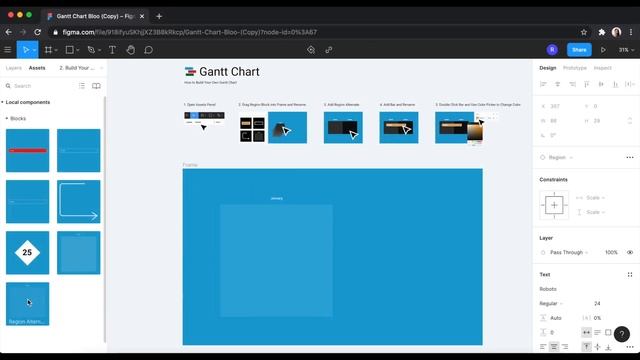Set text align right
Viewport: 640px width, 360px height.
click(x=565, y=347)
